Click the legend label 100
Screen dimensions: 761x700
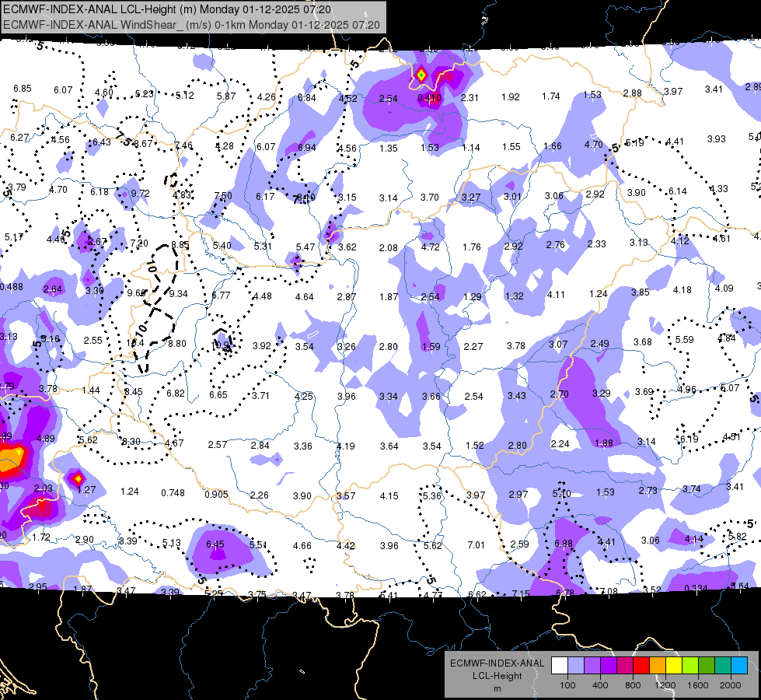pos(567,685)
